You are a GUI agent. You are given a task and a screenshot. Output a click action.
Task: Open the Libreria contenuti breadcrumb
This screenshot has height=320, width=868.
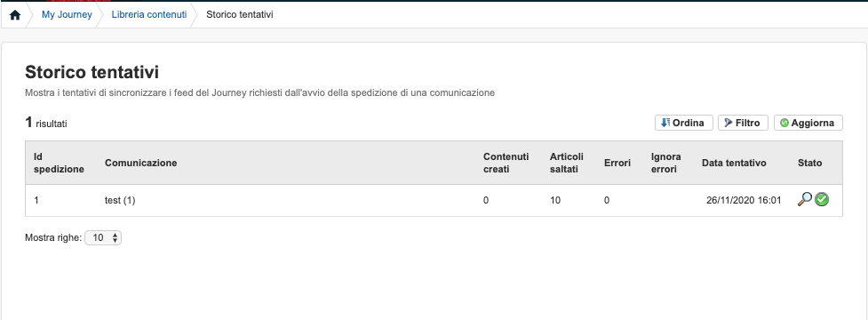(149, 15)
